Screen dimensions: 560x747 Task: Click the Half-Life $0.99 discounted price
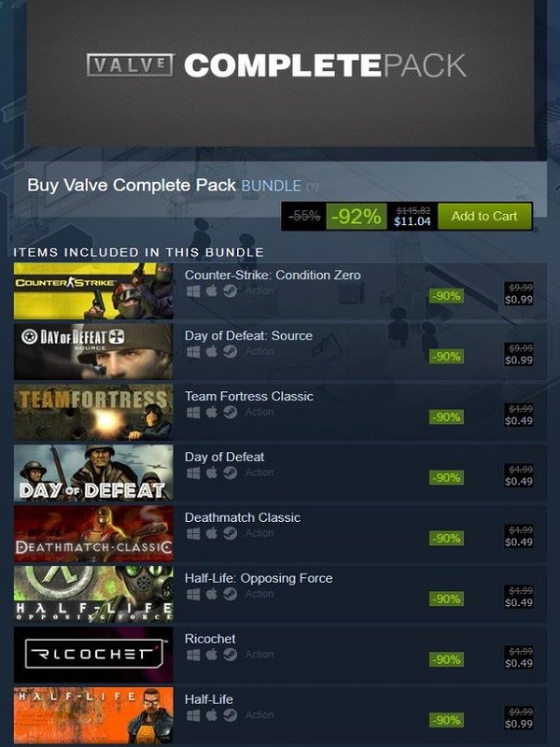[519, 724]
